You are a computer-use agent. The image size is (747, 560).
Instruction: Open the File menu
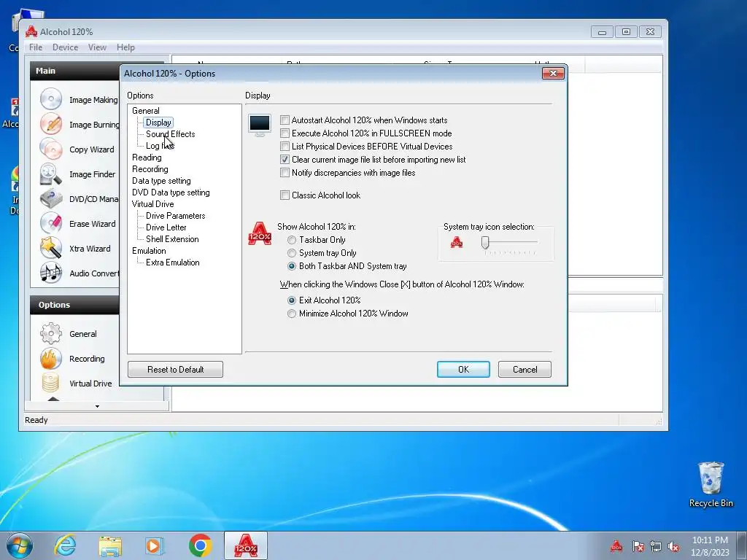pyautogui.click(x=36, y=47)
